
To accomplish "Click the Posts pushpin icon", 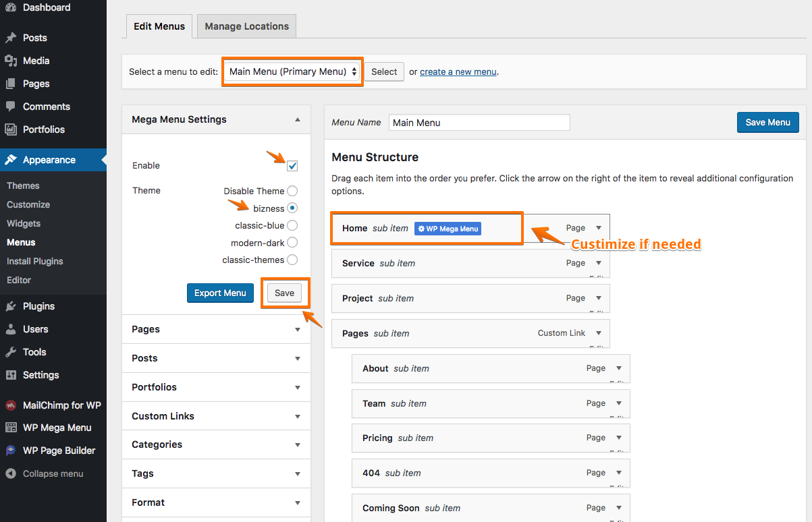I will pyautogui.click(x=11, y=38).
